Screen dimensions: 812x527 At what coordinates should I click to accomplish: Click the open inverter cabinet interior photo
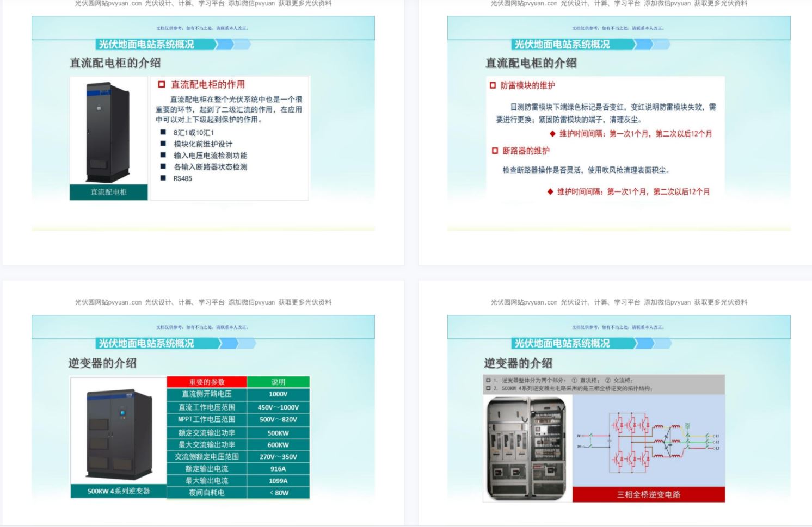527,448
